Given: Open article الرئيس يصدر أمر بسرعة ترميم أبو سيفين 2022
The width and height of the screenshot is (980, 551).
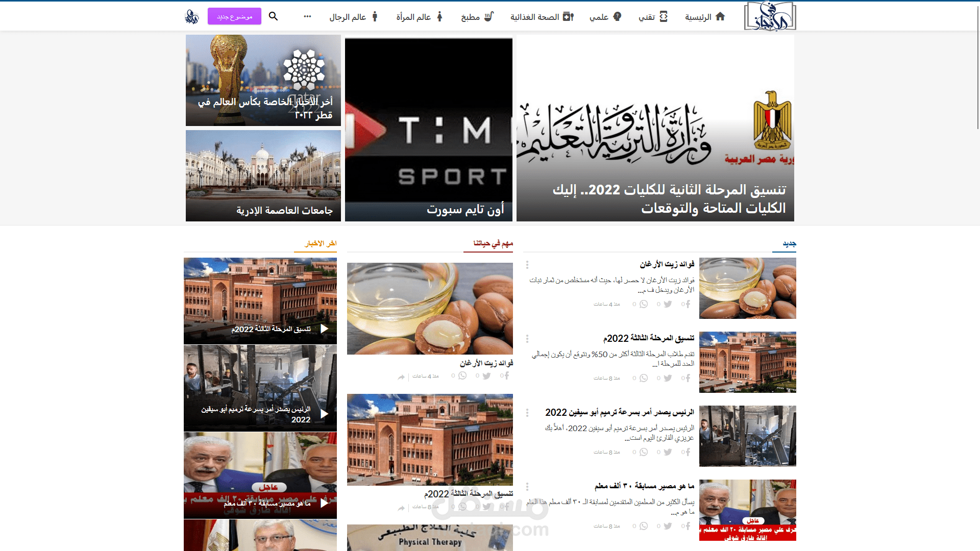Looking at the screenshot, I should tap(620, 412).
